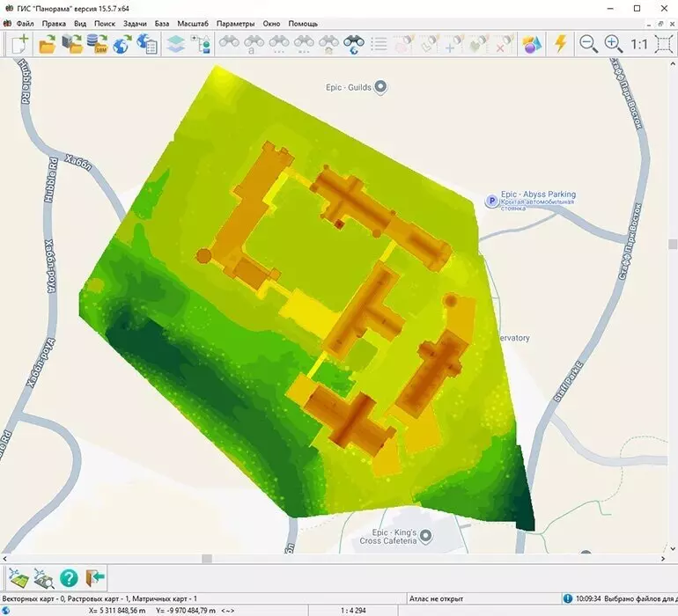
Task: Click the matrix view magnifier icon
Action: pos(44,578)
